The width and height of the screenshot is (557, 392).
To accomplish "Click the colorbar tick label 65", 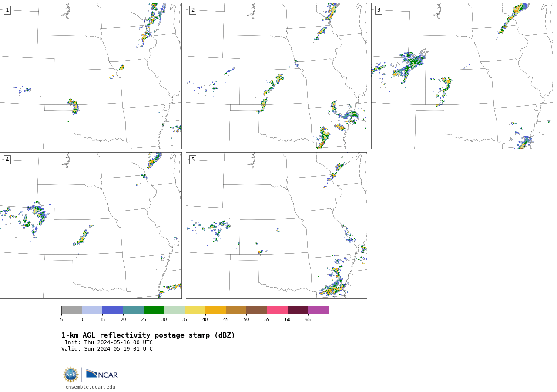I will click(308, 320).
